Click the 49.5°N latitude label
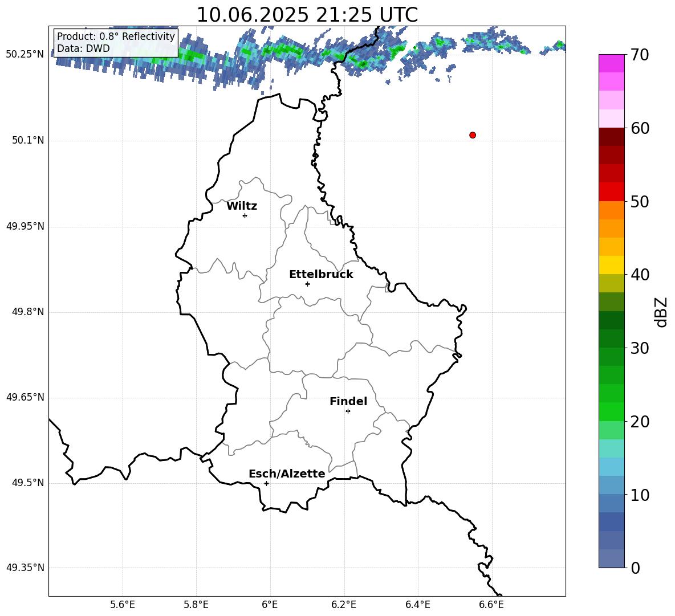The height and width of the screenshot is (616, 675). point(28,483)
